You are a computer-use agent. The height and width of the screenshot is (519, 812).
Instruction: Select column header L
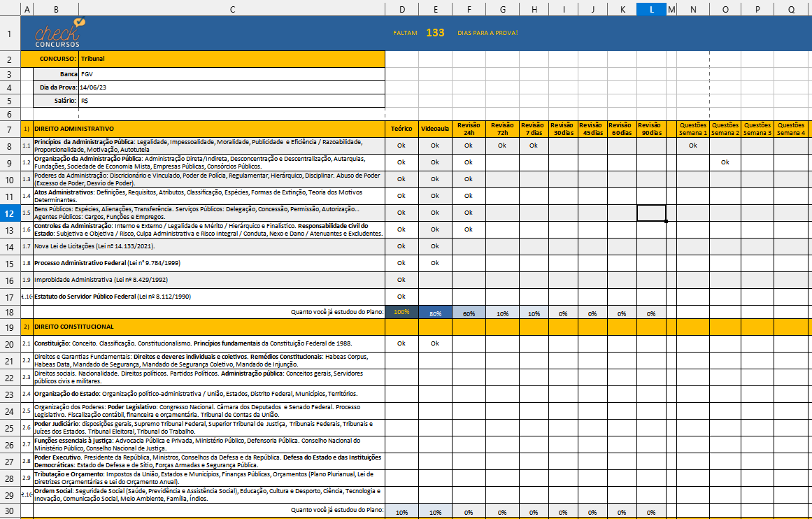[x=651, y=9]
